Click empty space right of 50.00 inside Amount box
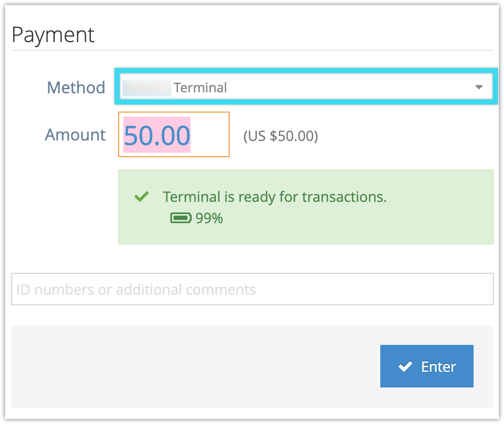 click(x=209, y=134)
